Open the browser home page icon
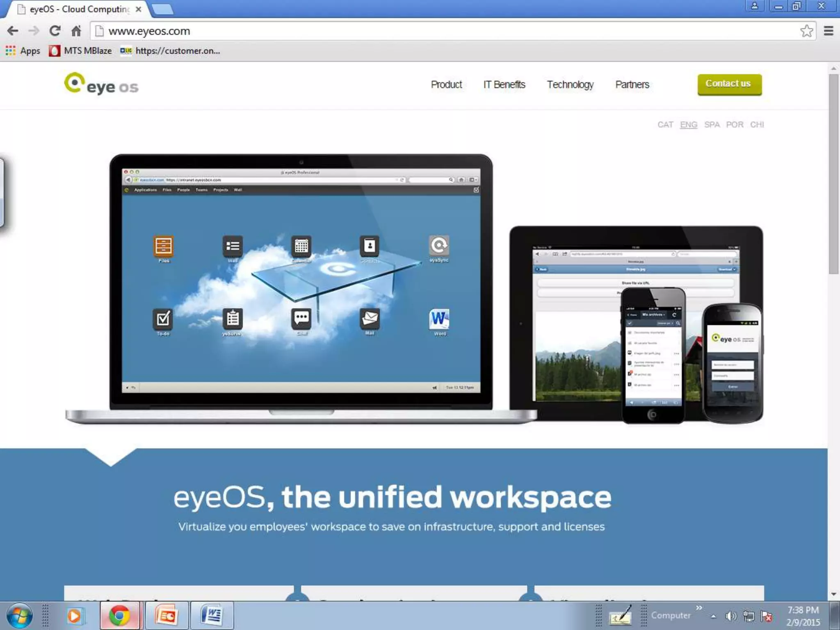840x630 pixels. [76, 31]
